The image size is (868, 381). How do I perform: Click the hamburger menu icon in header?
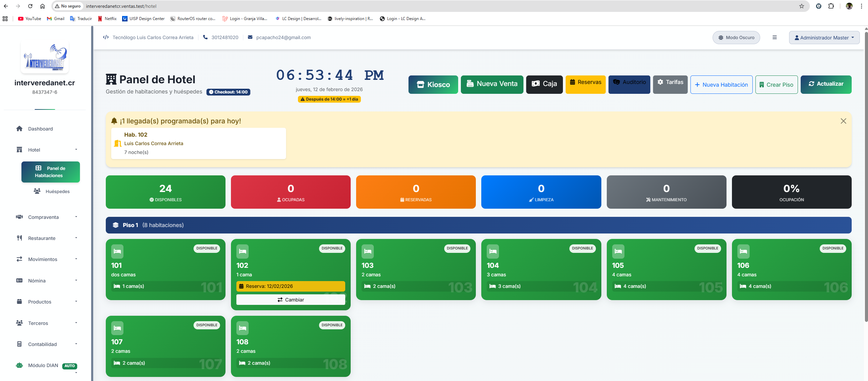point(774,37)
